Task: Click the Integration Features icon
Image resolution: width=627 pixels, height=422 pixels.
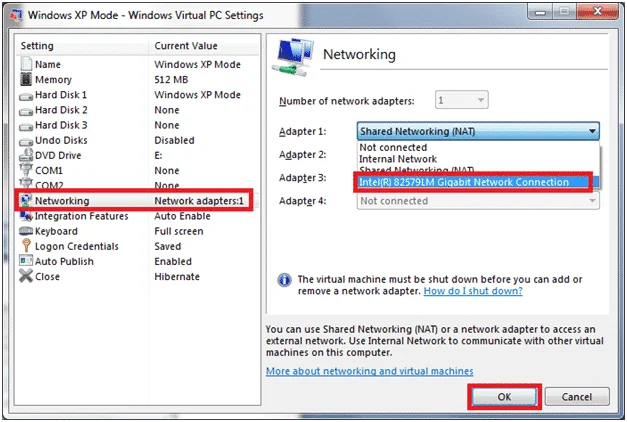Action: pos(26,216)
